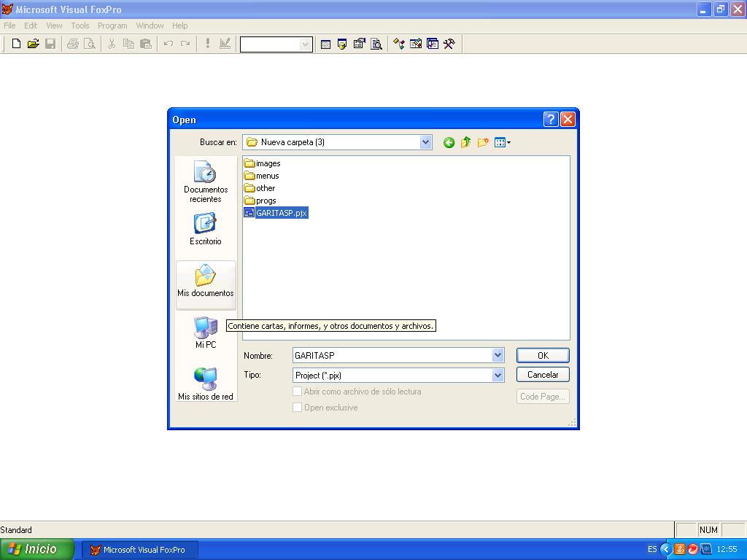747x560 pixels.
Task: Click the Cancelar button
Action: click(x=543, y=375)
